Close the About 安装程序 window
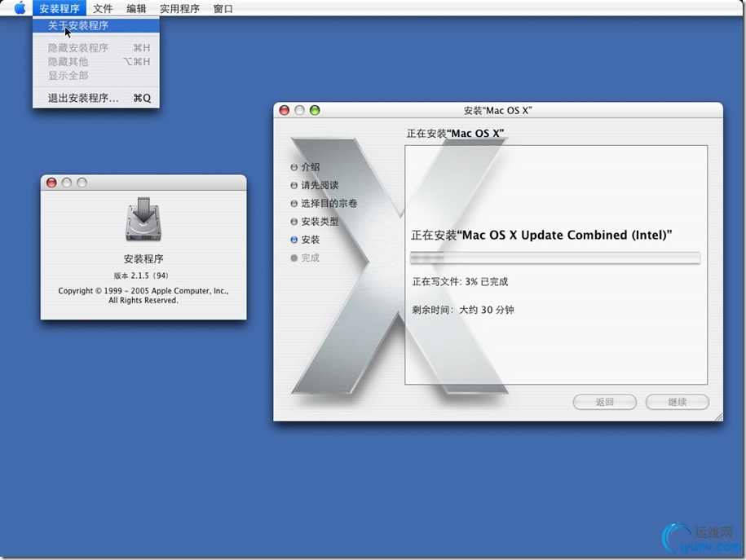 51,183
